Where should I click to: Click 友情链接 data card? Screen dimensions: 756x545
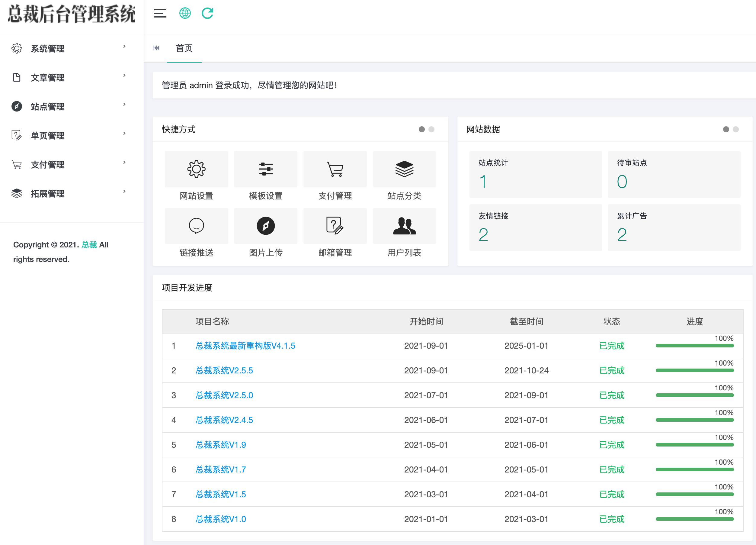click(536, 228)
